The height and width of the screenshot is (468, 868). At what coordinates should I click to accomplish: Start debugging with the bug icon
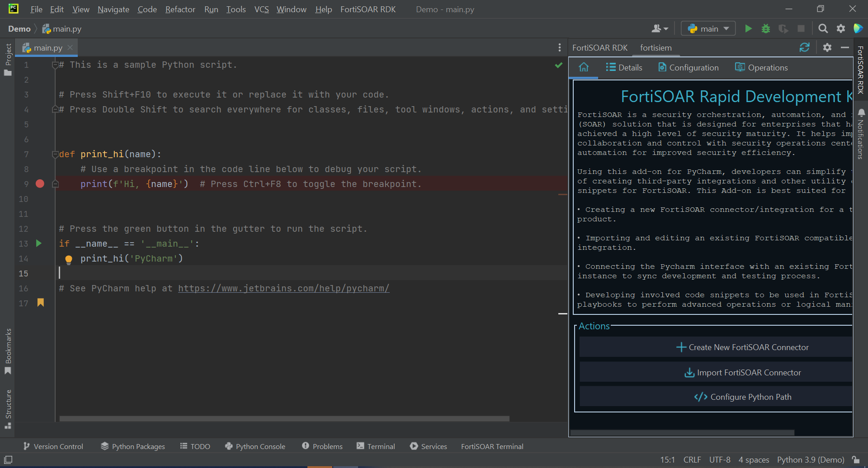[766, 29]
